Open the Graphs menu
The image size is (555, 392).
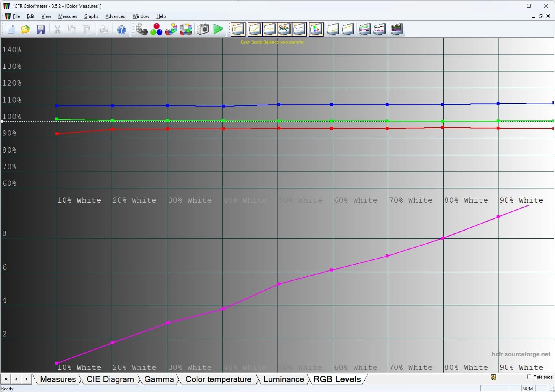click(91, 16)
